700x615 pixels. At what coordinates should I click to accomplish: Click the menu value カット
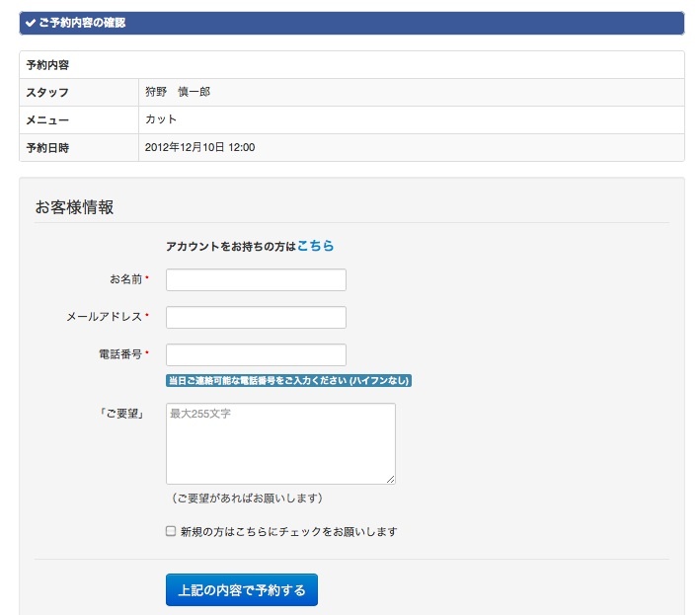[x=161, y=119]
